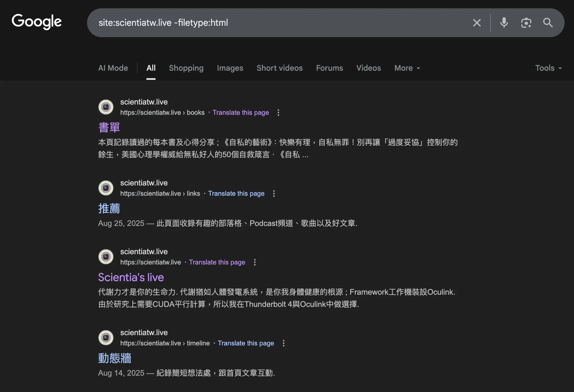
Task: Select the Short videos tab
Action: [280, 68]
